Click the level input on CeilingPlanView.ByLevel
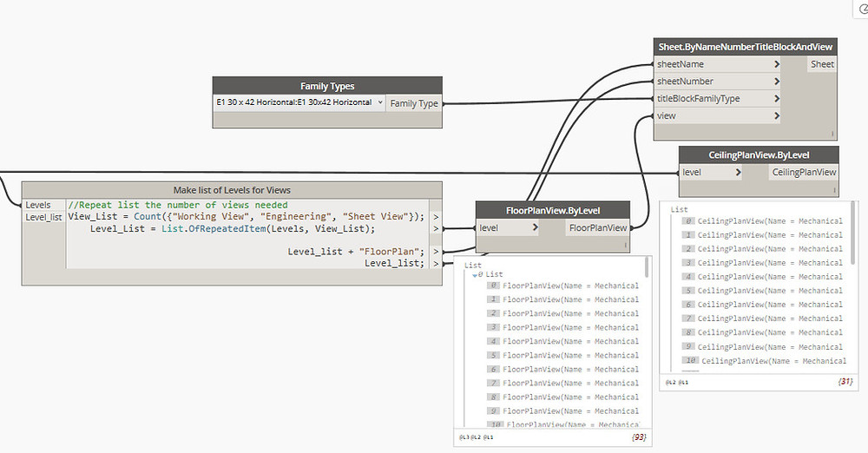This screenshot has height=453, width=868. click(692, 172)
